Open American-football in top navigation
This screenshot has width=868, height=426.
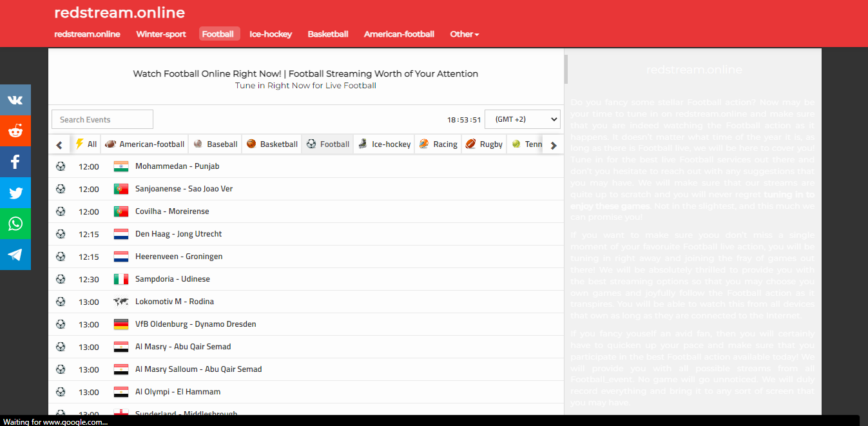pos(399,34)
